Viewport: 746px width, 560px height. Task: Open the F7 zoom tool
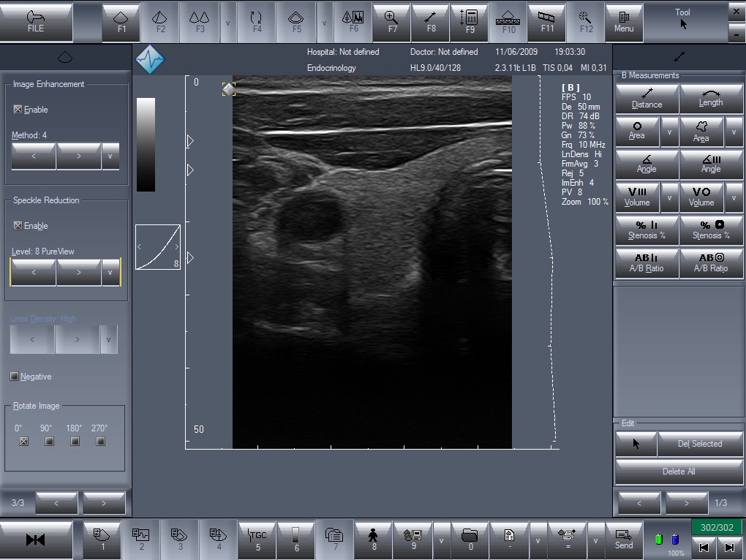(392, 22)
